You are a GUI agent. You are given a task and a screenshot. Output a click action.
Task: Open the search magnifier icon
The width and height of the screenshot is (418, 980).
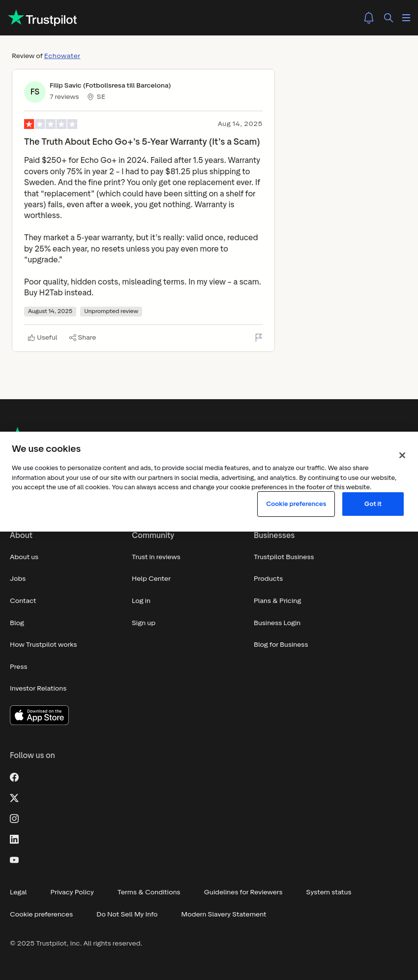388,18
